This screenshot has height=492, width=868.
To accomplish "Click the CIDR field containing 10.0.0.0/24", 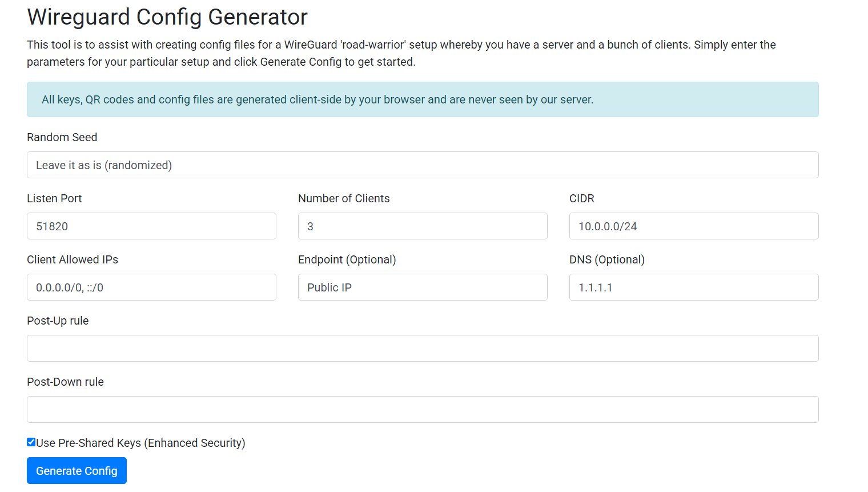I will pos(694,226).
